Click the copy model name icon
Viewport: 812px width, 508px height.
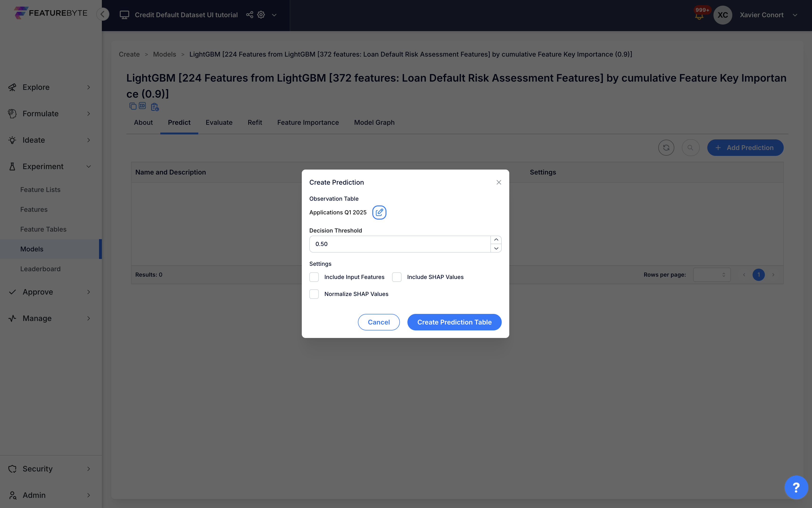pos(133,107)
